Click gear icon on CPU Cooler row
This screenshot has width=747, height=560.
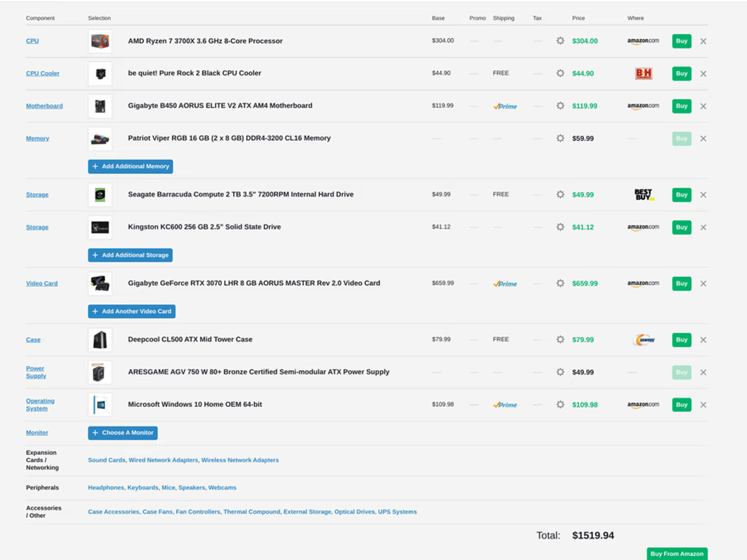point(560,73)
